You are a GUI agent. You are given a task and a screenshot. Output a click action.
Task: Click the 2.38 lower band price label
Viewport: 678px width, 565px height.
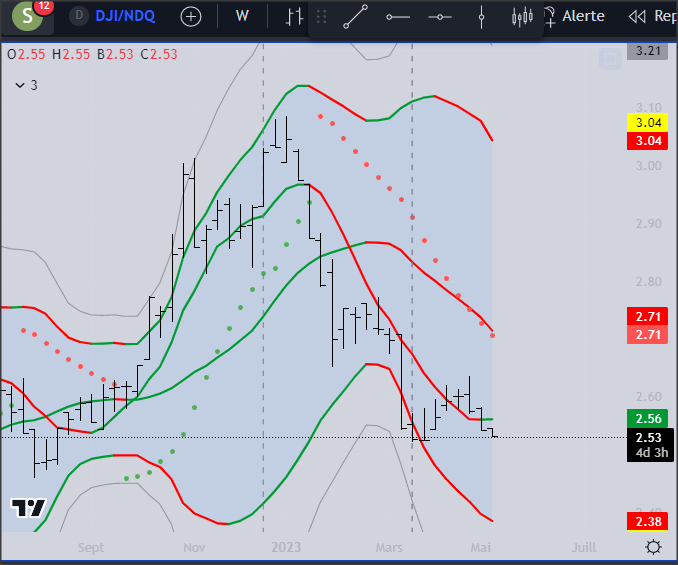click(x=648, y=521)
